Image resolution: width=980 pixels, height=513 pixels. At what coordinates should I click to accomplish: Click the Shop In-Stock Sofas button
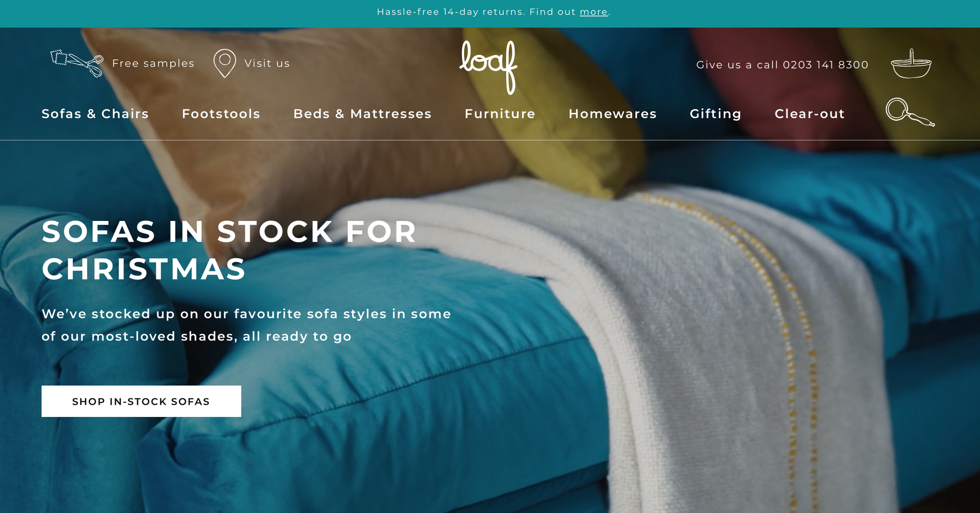click(141, 401)
